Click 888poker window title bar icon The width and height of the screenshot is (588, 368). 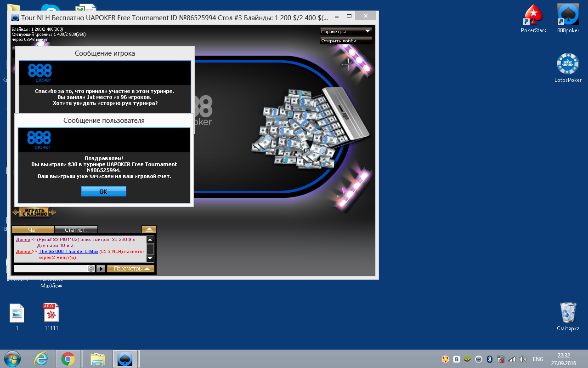click(16, 17)
